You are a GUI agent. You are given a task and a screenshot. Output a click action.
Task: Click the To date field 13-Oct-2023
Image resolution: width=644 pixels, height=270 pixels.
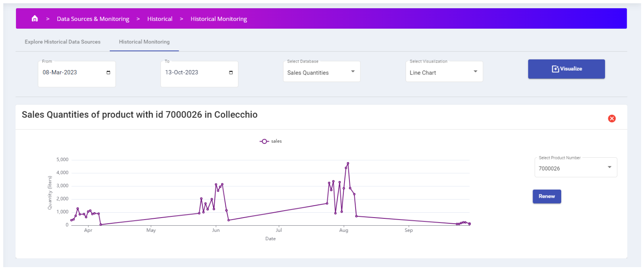[199, 73]
